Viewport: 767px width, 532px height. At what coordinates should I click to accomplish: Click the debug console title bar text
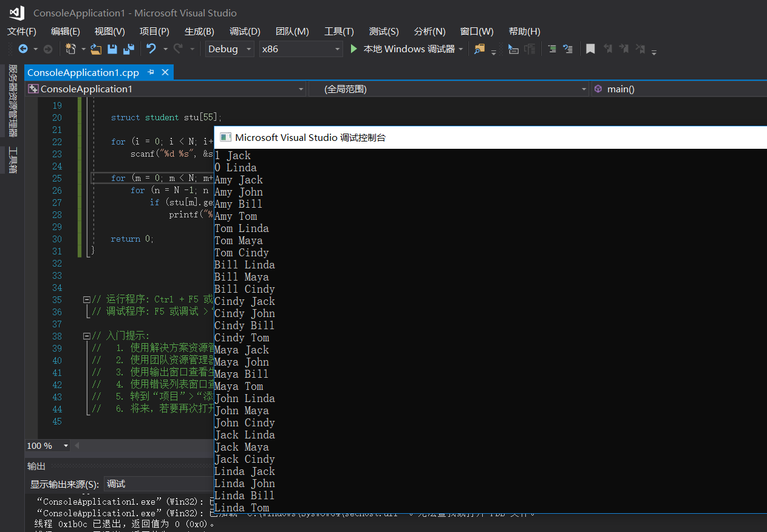point(310,138)
